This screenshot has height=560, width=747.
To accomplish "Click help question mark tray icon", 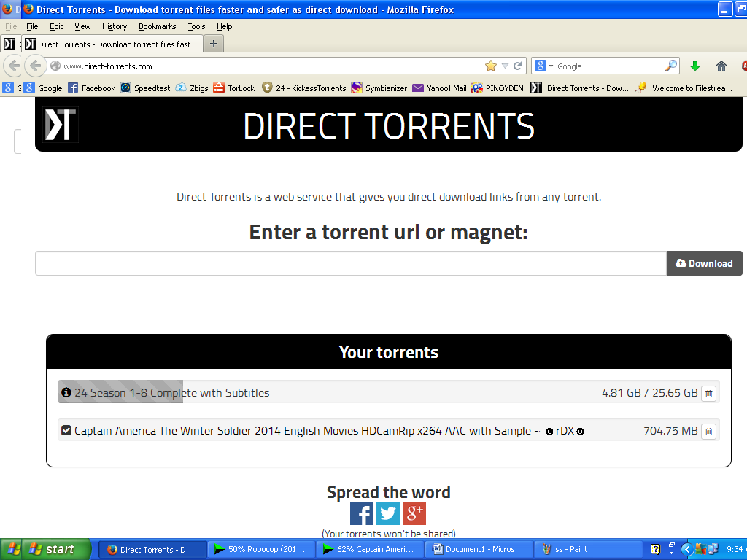I will 656,550.
